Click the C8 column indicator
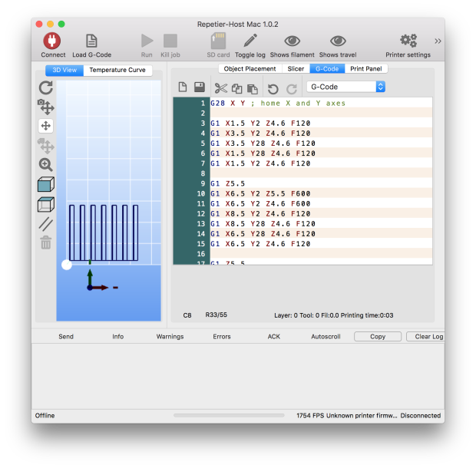Screen dimensions: 476x468 [x=187, y=315]
